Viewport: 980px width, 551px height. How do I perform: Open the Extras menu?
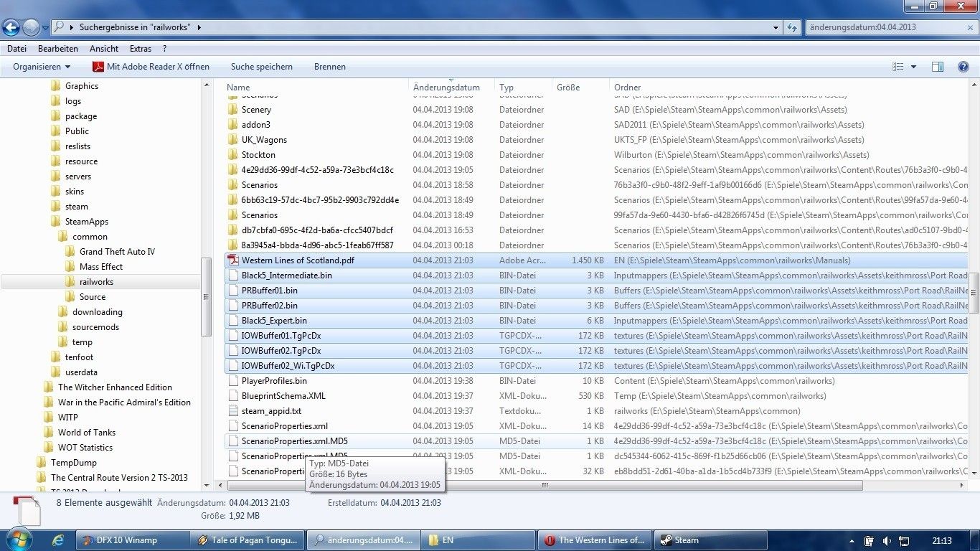click(141, 49)
